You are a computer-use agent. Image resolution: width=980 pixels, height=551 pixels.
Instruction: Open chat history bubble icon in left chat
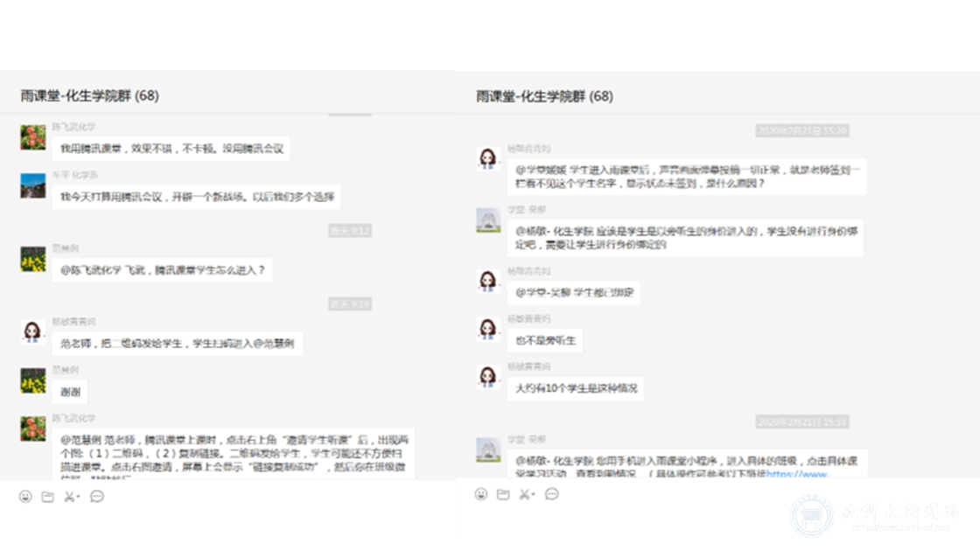click(x=97, y=496)
